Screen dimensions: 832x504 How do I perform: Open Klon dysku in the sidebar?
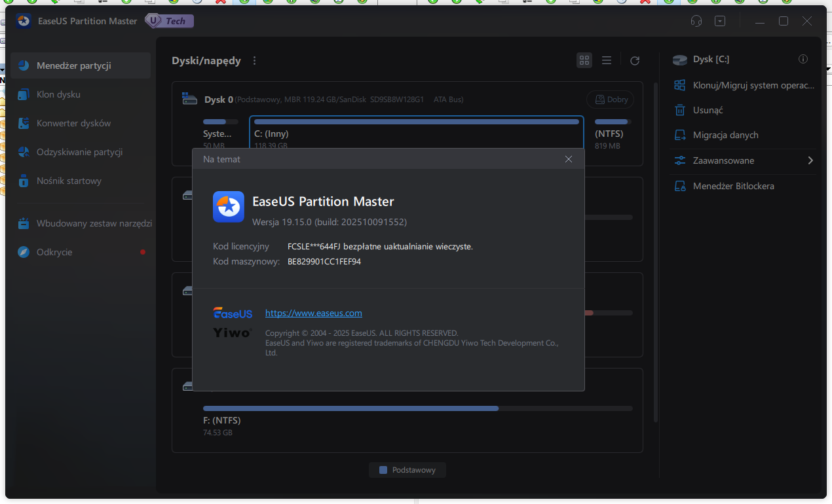(x=81, y=94)
